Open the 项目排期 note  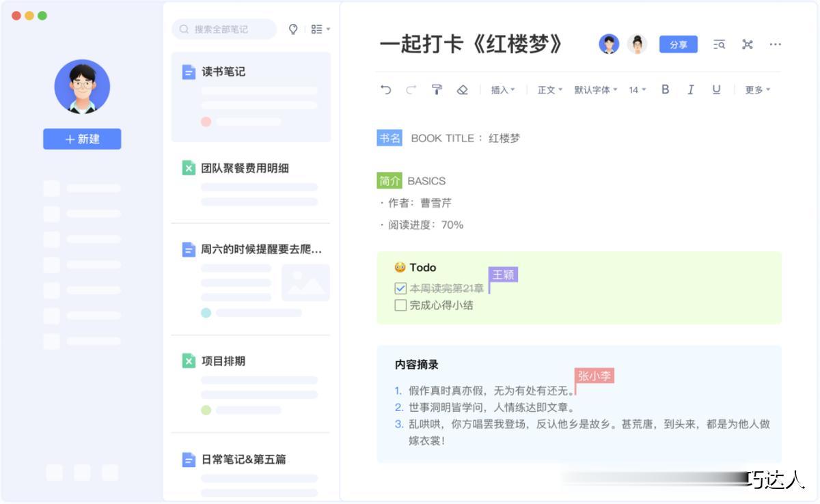click(x=251, y=384)
